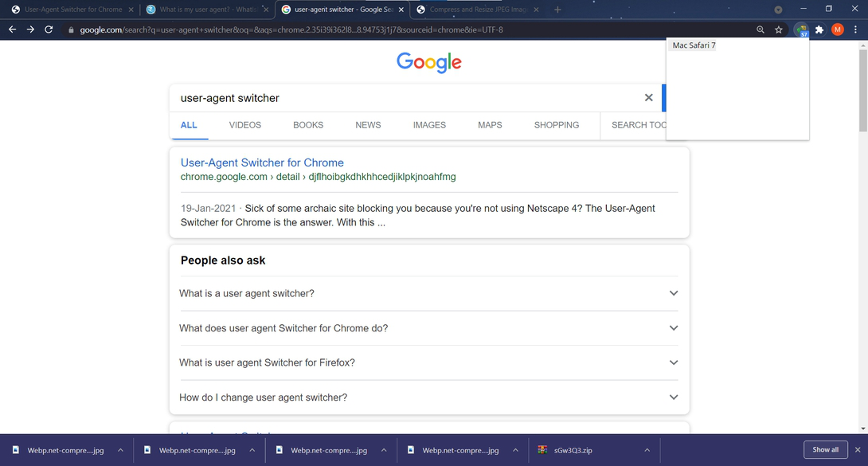
Task: Click the Google logo
Action: click(429, 62)
